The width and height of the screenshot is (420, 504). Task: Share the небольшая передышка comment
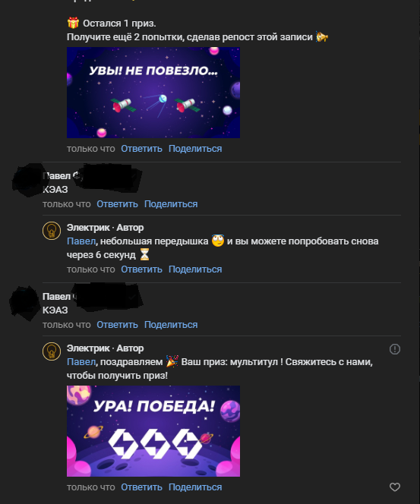pos(195,269)
